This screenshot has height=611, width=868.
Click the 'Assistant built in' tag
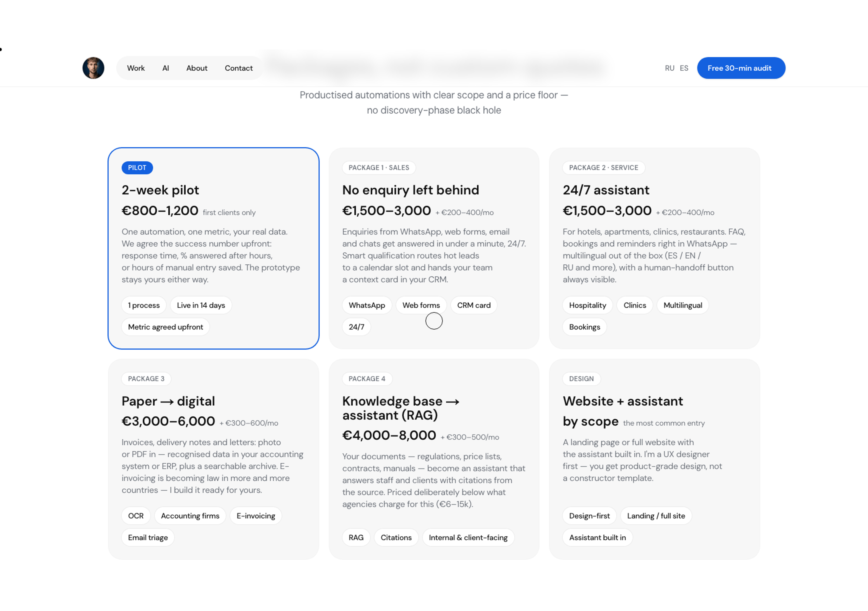(x=598, y=537)
